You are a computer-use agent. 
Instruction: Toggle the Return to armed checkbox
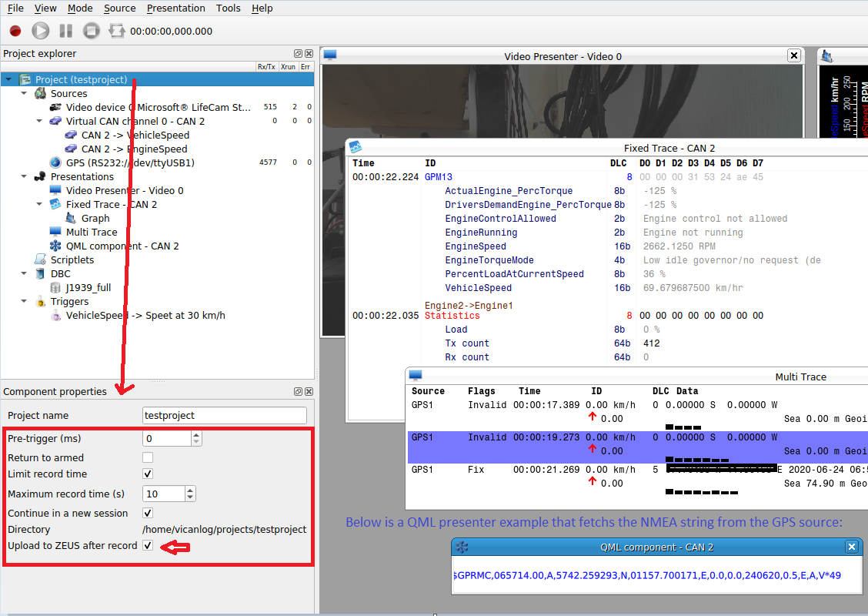[148, 457]
